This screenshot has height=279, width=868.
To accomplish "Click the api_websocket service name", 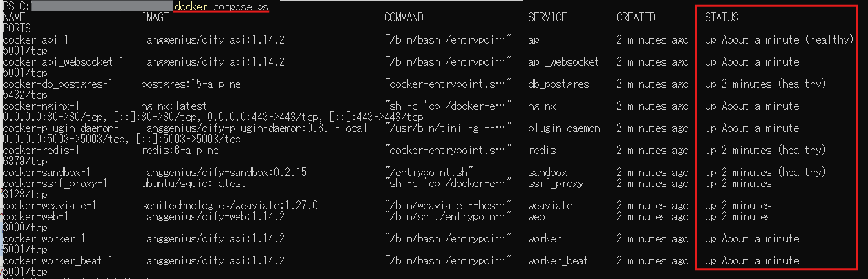I will [564, 61].
